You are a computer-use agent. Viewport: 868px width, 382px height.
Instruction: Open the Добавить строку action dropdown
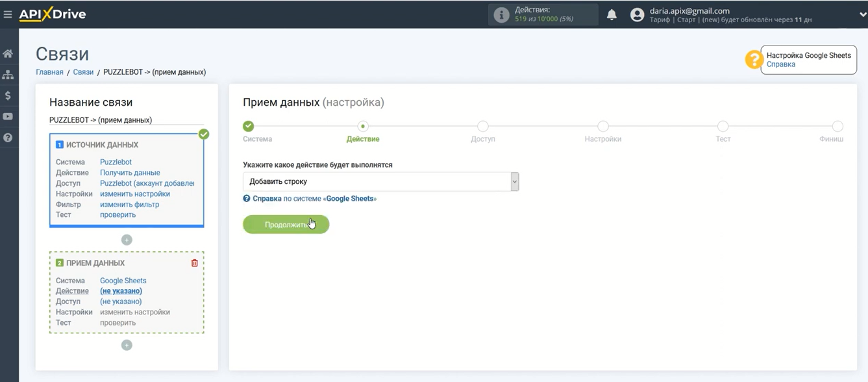tap(380, 182)
